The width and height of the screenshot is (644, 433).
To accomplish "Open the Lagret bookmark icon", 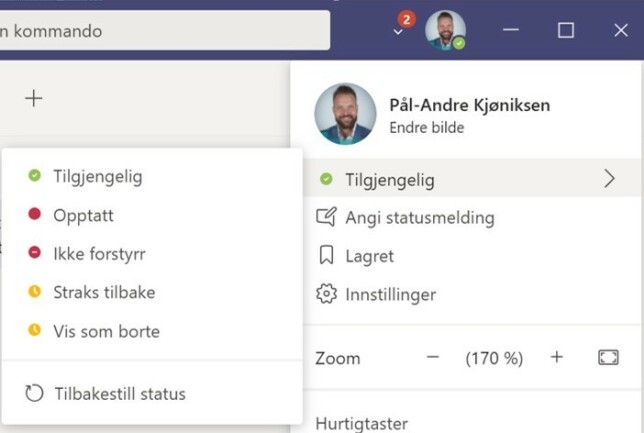I will pos(327,255).
